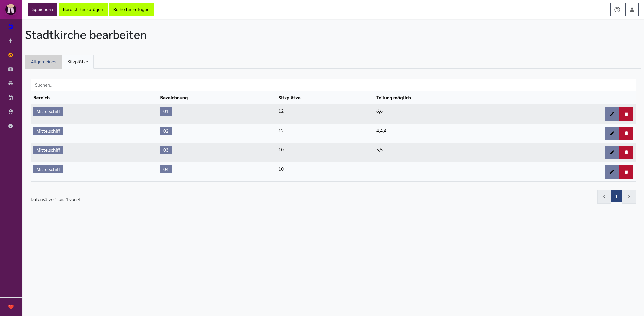Image resolution: width=644 pixels, height=316 pixels.
Task: Focus the Suchen search field
Action: click(333, 85)
